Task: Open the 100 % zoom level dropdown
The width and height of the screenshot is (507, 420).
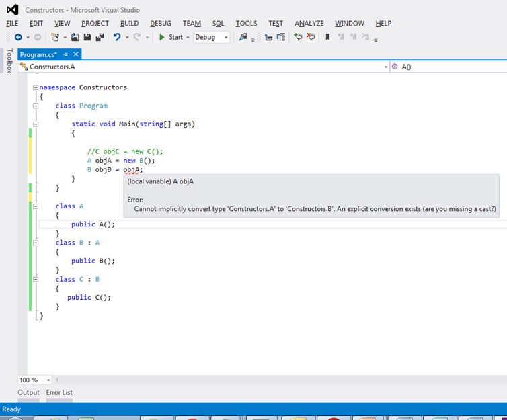Action: pyautogui.click(x=47, y=380)
